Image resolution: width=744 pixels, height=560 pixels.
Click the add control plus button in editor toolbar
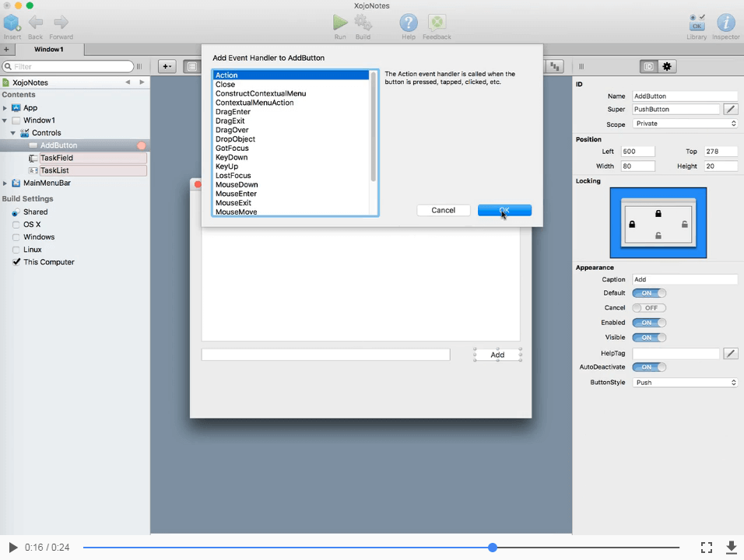pyautogui.click(x=167, y=66)
